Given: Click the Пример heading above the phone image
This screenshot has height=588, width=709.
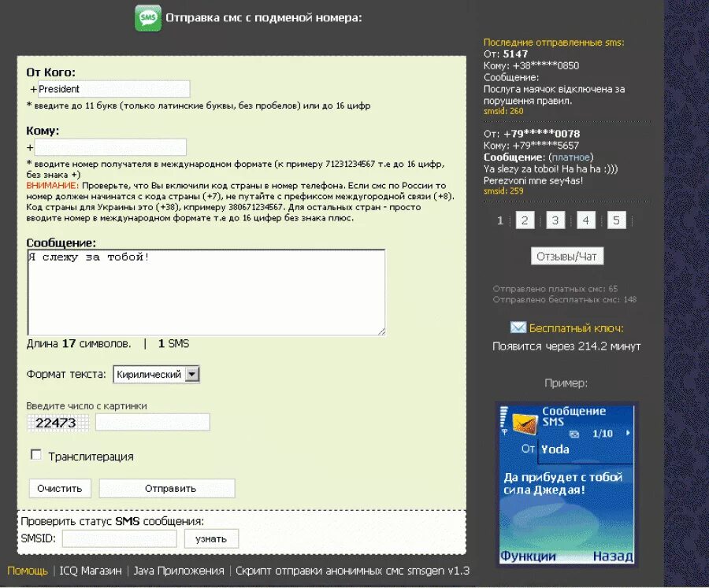Looking at the screenshot, I should pos(566,383).
